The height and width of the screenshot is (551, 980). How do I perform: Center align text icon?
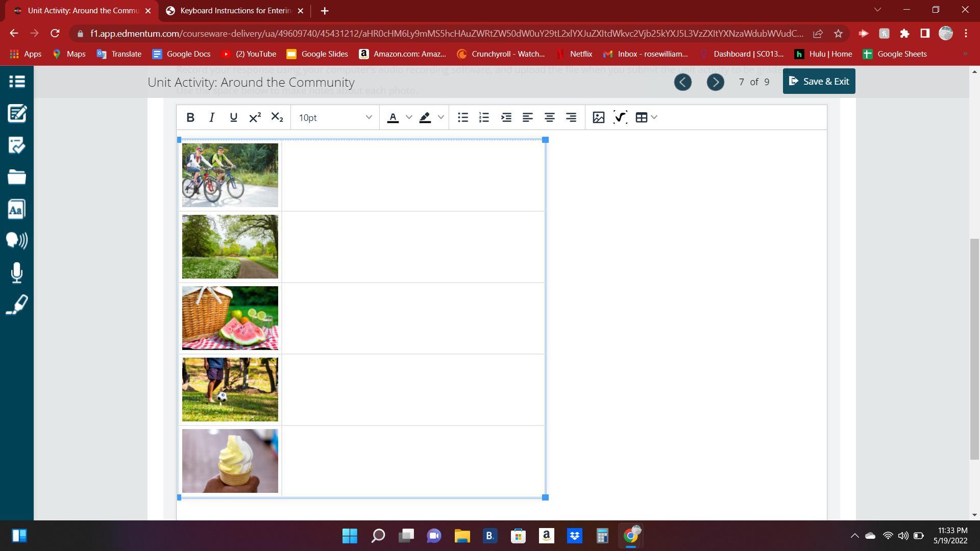[x=549, y=117]
